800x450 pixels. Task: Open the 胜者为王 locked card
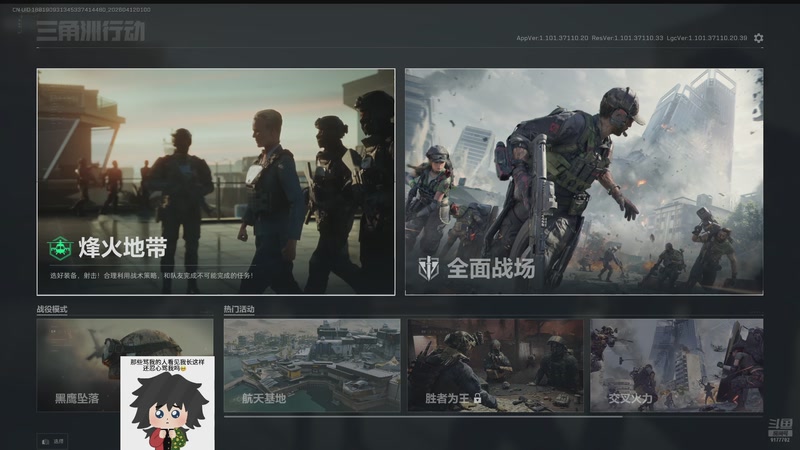pos(495,365)
